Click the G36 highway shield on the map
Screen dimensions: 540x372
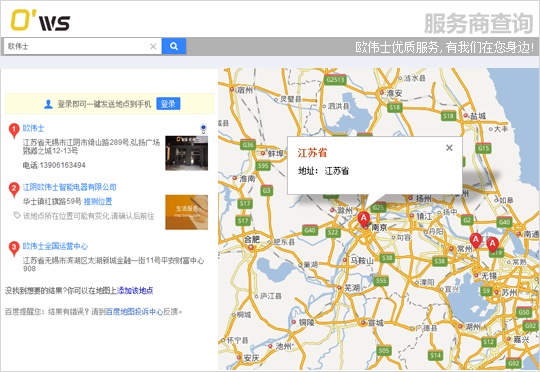(248, 145)
